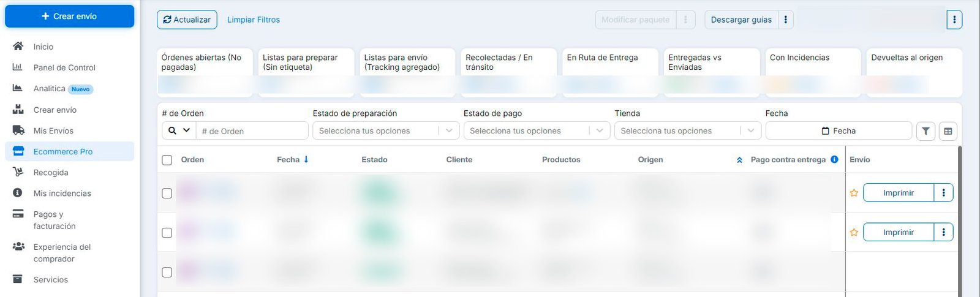Star the first order row
Image resolution: width=980 pixels, height=297 pixels.
coord(854,193)
